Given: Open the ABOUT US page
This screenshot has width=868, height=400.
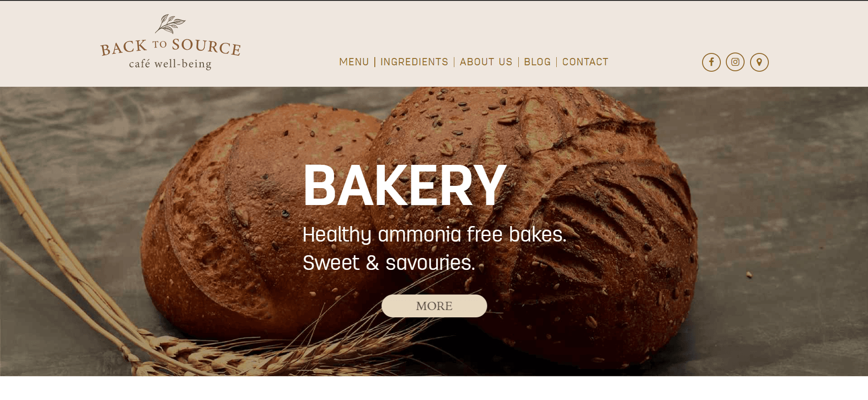Looking at the screenshot, I should (486, 62).
